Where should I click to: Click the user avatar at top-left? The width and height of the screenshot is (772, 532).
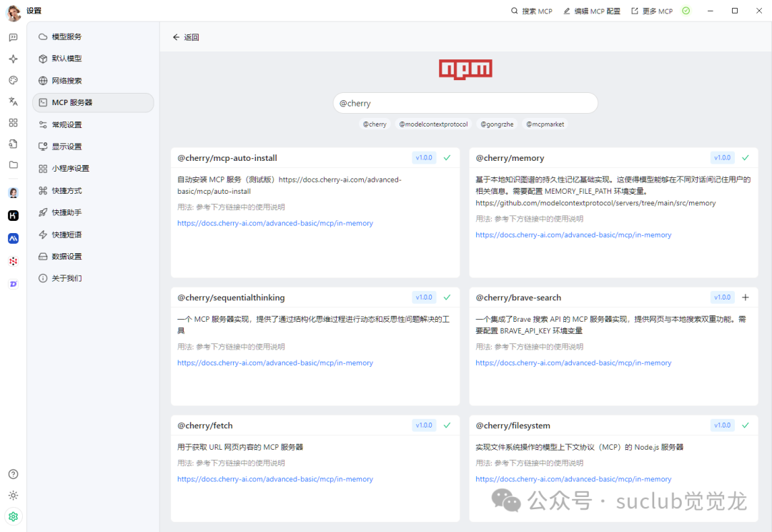pyautogui.click(x=14, y=12)
